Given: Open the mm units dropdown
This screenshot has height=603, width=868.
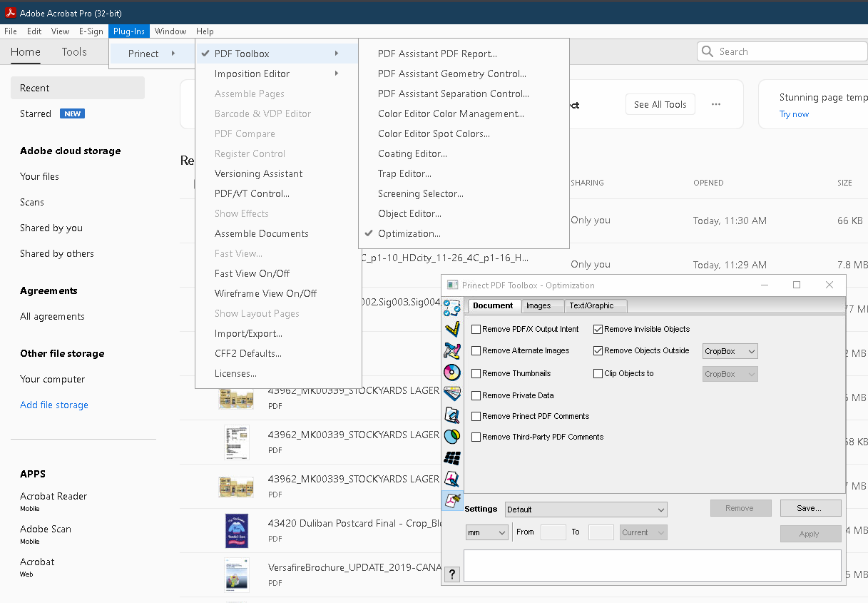Looking at the screenshot, I should pyautogui.click(x=486, y=532).
